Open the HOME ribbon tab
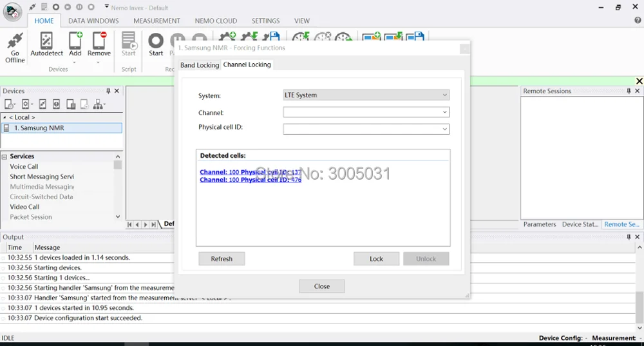The image size is (644, 346). (44, 21)
